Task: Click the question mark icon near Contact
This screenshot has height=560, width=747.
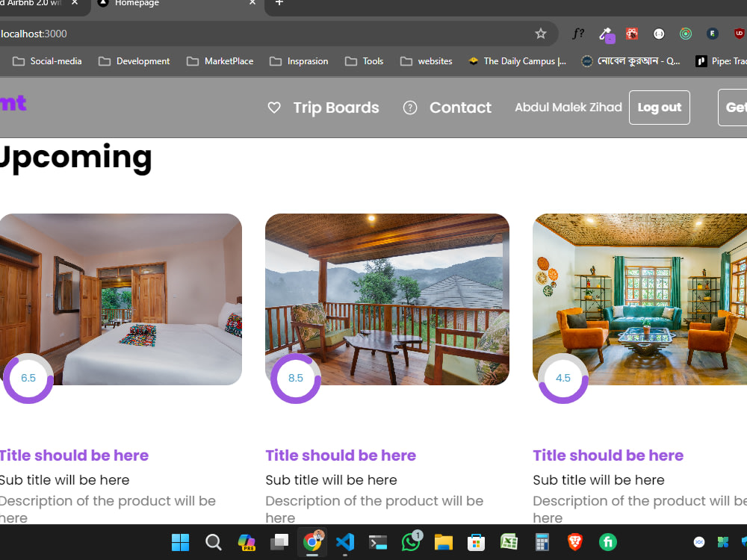Action: tap(409, 108)
